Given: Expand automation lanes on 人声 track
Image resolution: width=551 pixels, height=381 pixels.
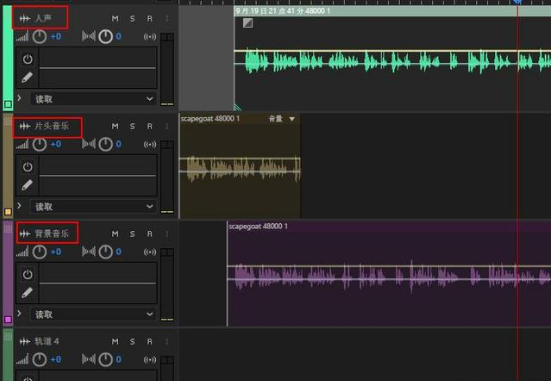Looking at the screenshot, I should [x=19, y=98].
